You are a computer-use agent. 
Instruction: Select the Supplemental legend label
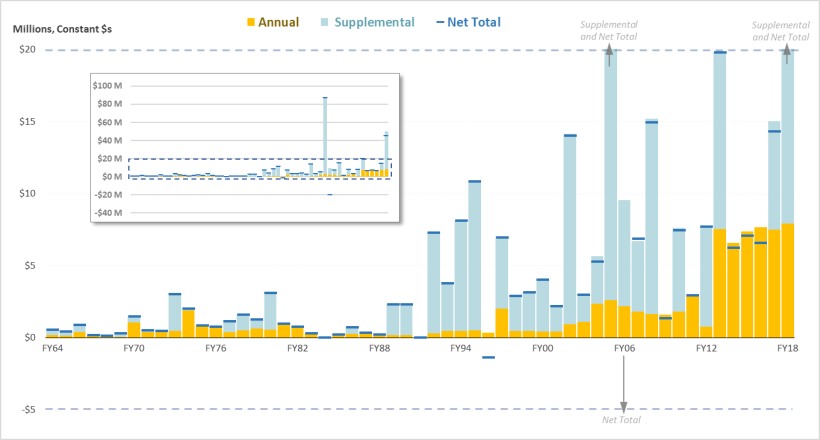point(376,22)
